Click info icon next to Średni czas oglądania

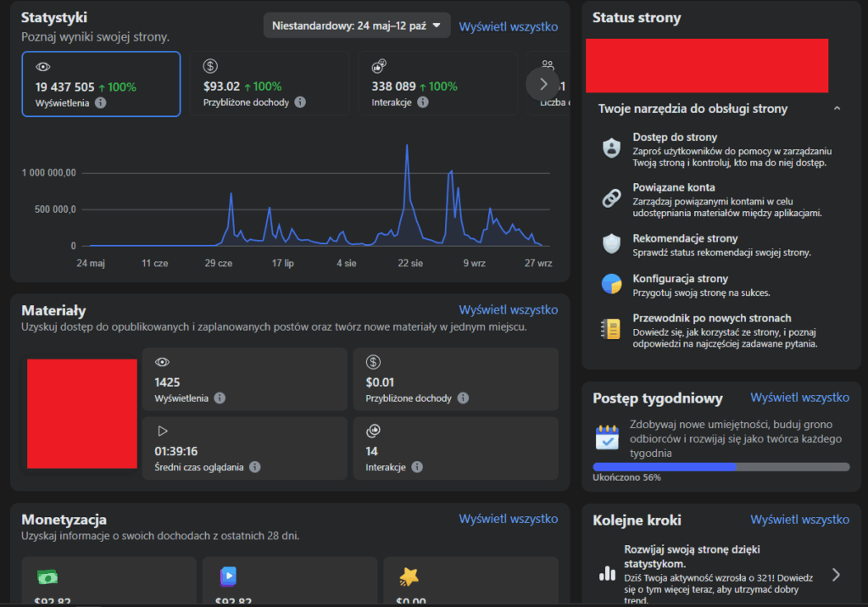coord(254,466)
